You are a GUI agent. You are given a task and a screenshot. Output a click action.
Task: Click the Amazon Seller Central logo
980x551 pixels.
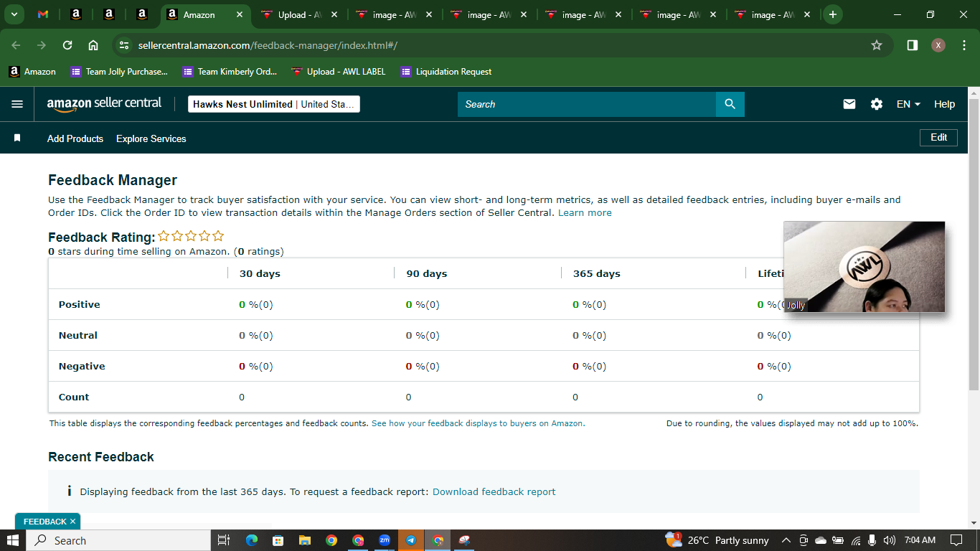pyautogui.click(x=105, y=104)
